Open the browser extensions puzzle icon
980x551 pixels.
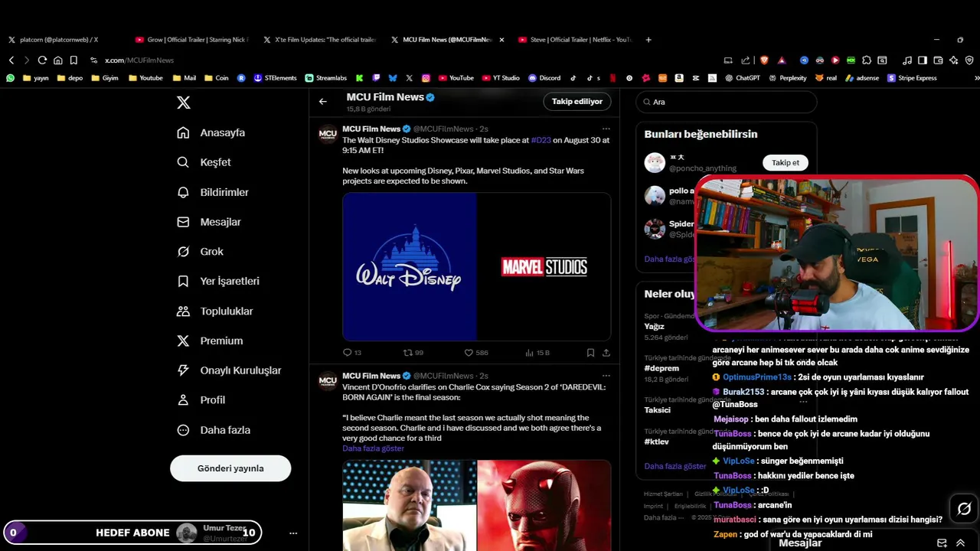pos(867,60)
